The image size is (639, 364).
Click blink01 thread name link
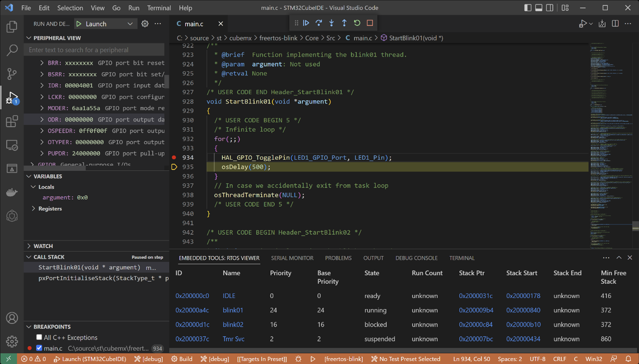point(233,310)
